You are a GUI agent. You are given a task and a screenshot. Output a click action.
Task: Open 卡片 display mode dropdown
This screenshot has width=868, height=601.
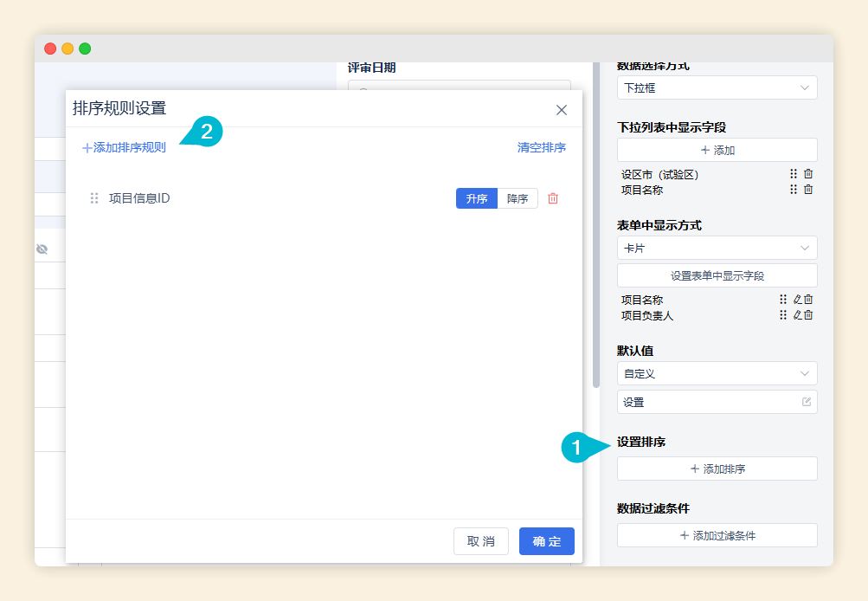[x=717, y=249]
